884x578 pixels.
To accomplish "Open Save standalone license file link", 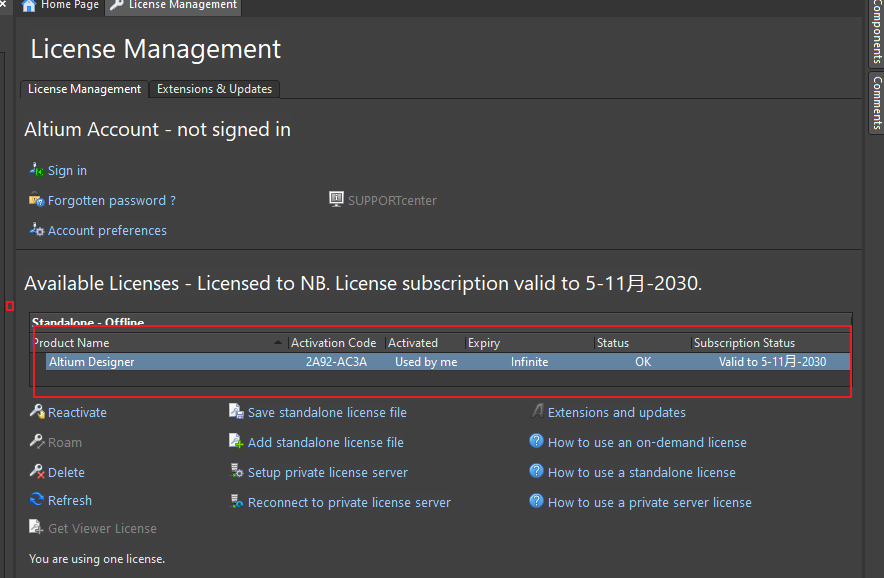I will [327, 413].
